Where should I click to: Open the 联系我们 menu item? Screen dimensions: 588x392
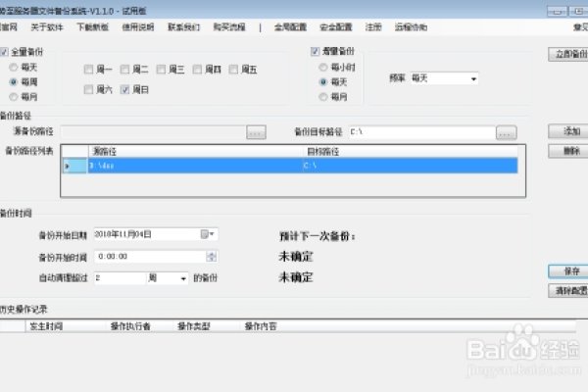pos(184,27)
